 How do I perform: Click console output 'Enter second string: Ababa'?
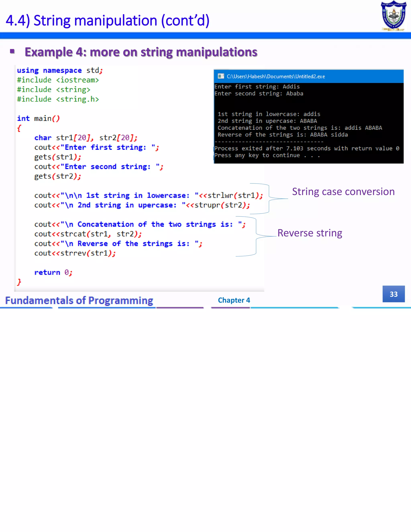pyautogui.click(x=259, y=94)
